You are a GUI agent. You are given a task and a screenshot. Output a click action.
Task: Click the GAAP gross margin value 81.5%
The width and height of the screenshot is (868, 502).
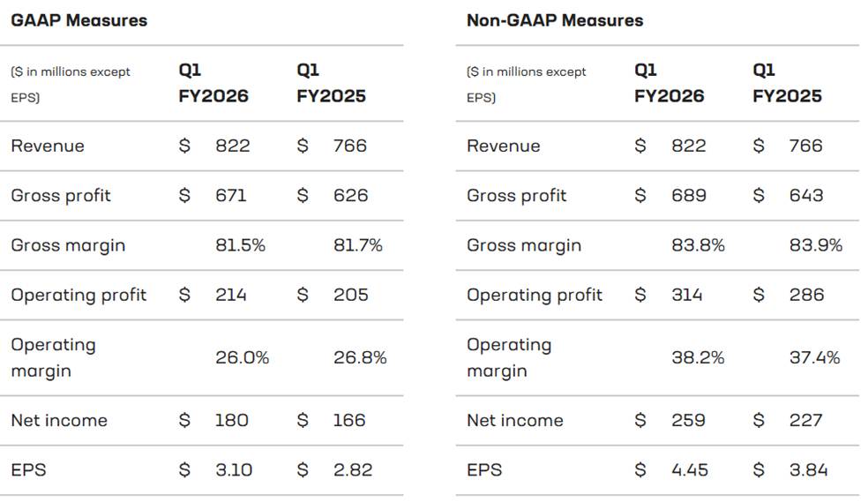pyautogui.click(x=240, y=245)
